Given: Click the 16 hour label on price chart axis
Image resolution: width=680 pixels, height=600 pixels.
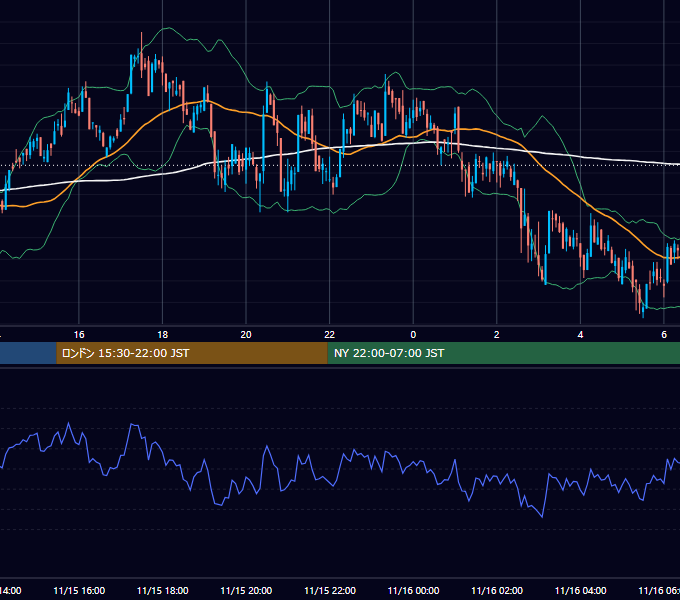Looking at the screenshot, I should tap(79, 335).
